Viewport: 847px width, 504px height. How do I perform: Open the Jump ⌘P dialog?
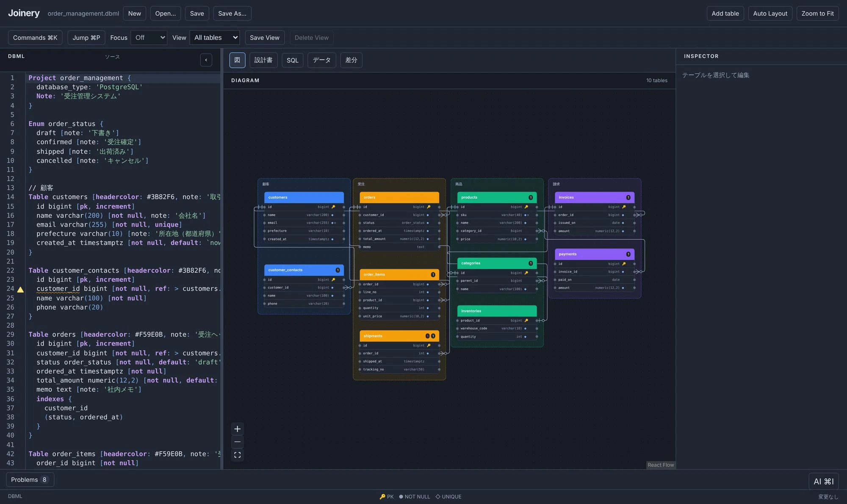86,38
